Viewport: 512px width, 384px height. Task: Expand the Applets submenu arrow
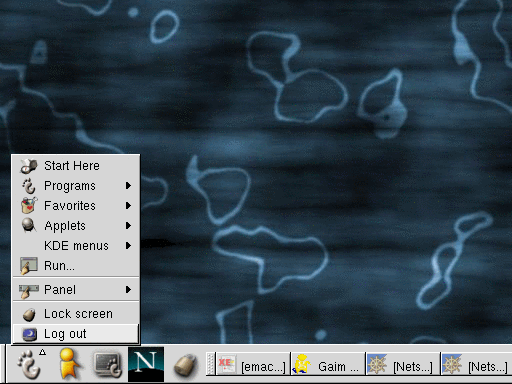pos(128,226)
